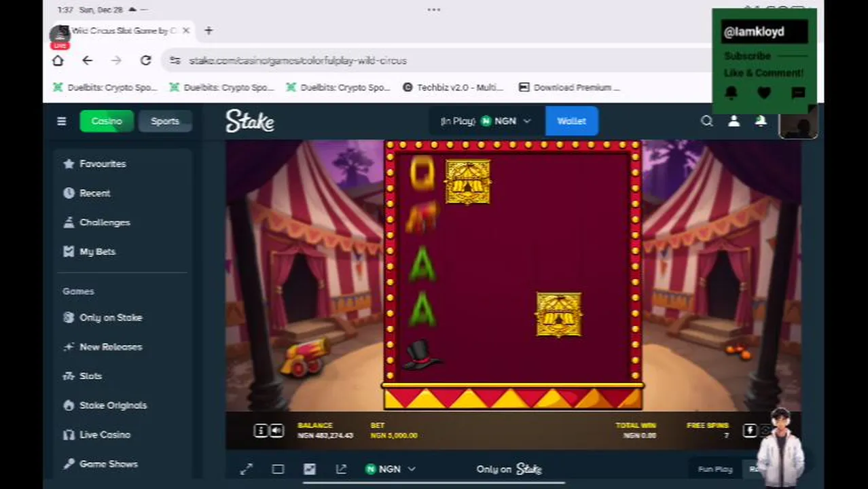Open the Download Premium bookmark
Screen dimensions: 868x489
[569, 87]
